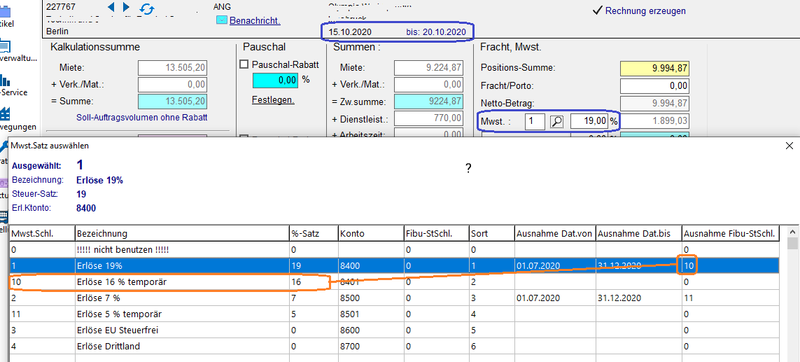Image resolution: width=800 pixels, height=362 pixels.
Task: Open the Verwaltung sidebar icon
Action: [4, 47]
